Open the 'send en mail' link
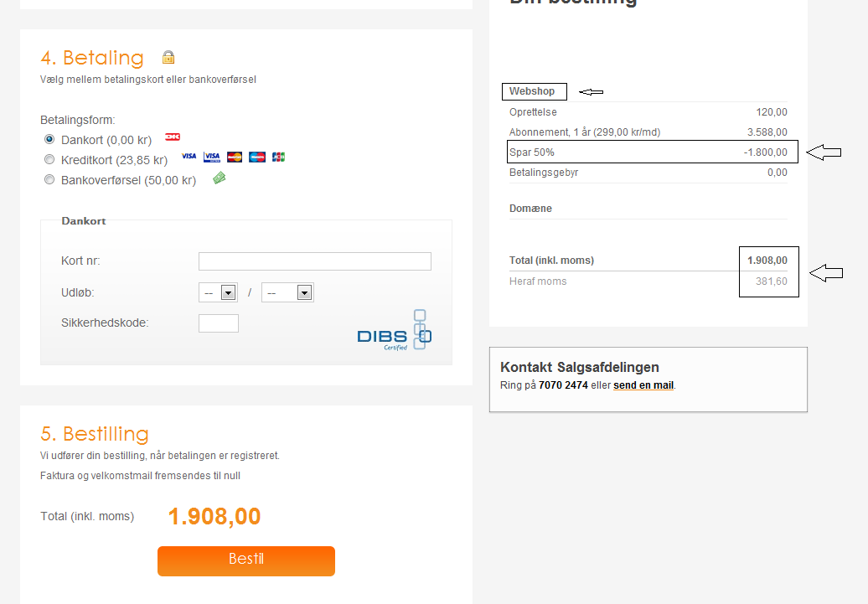Viewport: 868px width, 604px height. pyautogui.click(x=643, y=385)
